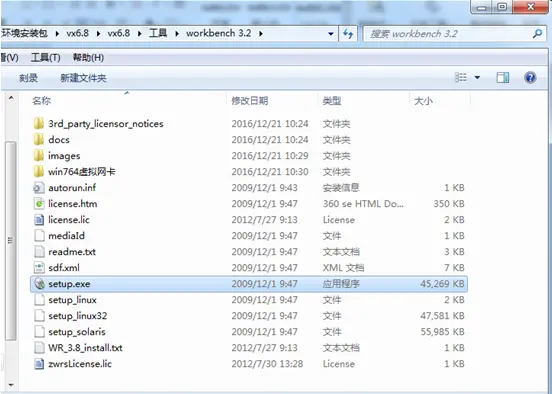Click the license.lic file icon

[x=39, y=220]
